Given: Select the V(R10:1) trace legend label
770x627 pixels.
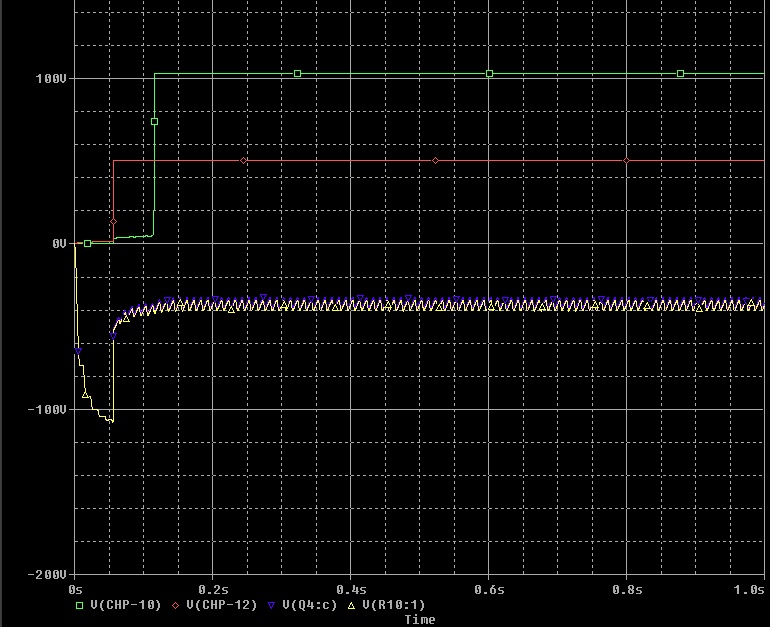Looking at the screenshot, I should click(x=394, y=605).
